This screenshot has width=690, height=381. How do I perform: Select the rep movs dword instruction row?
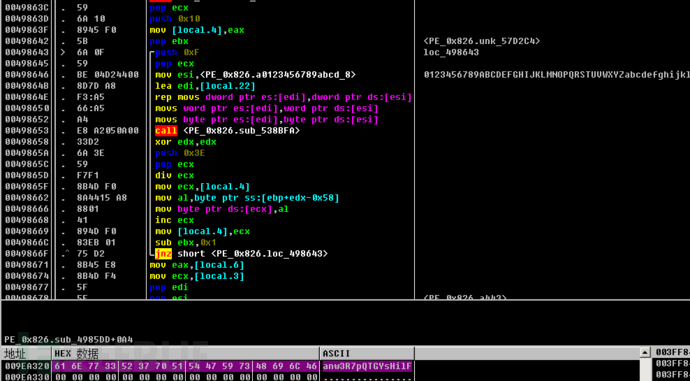[283, 97]
